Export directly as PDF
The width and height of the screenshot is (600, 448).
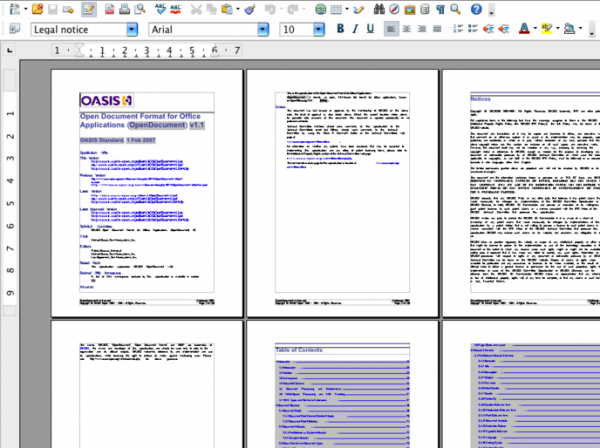pos(109,9)
